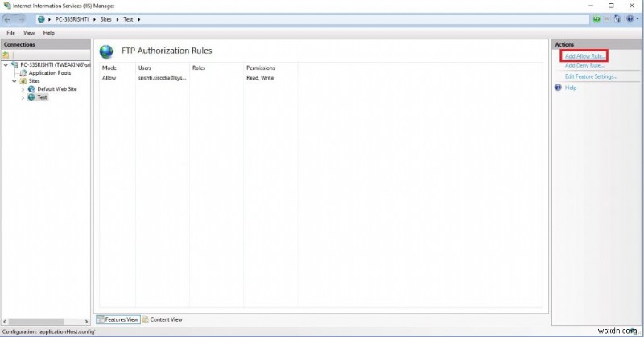
Task: Select PC-33SRISHTI in breadcrumb path
Action: (x=72, y=19)
